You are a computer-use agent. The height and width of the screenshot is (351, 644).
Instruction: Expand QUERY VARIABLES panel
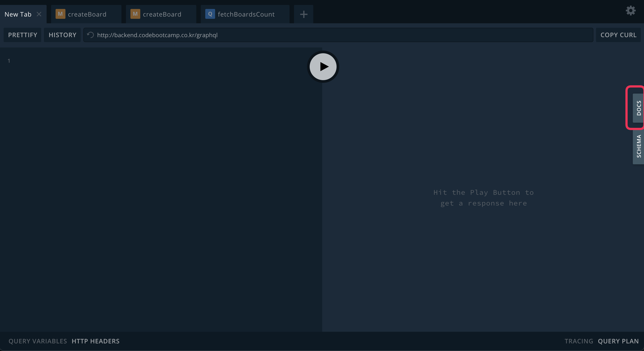point(38,341)
